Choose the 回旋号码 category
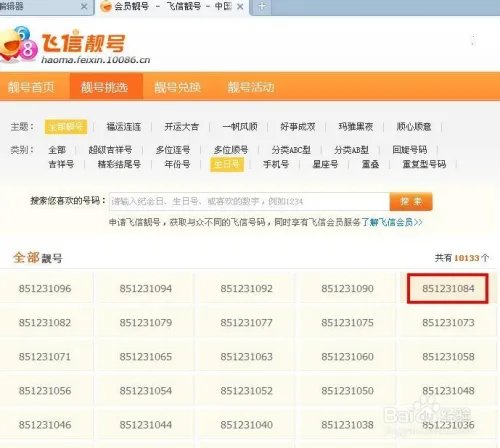Screen dimensions: 500x448 [410, 150]
